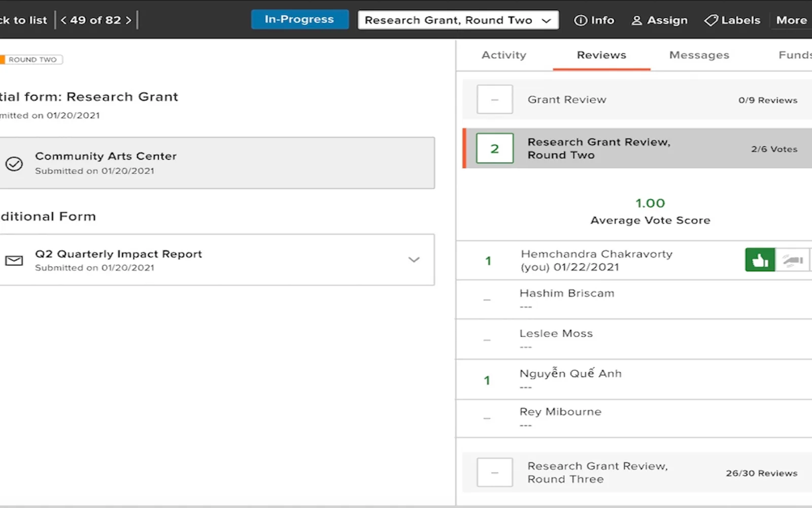This screenshot has width=812, height=508.
Task: Open Community Arts Center submission
Action: click(217, 163)
